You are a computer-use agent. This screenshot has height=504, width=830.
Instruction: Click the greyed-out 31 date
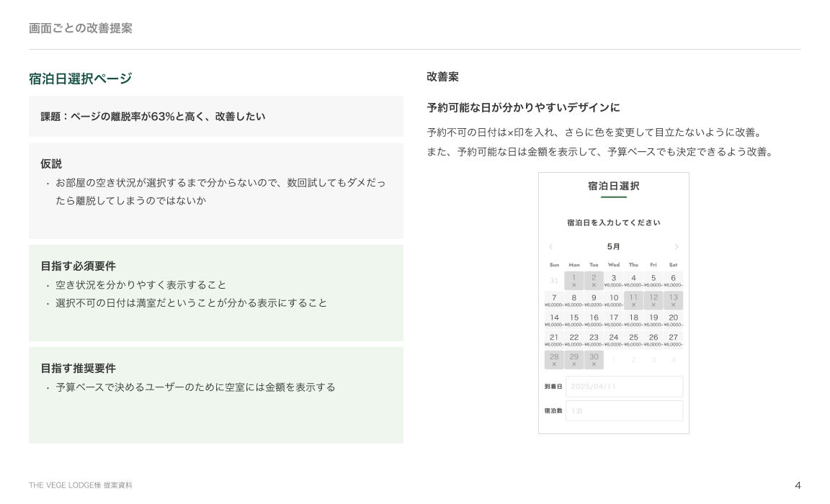click(x=554, y=281)
